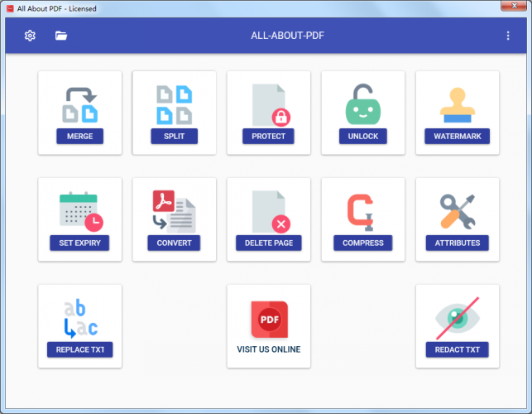
Task: Select the ATTRIBUTES button
Action: pos(458,243)
